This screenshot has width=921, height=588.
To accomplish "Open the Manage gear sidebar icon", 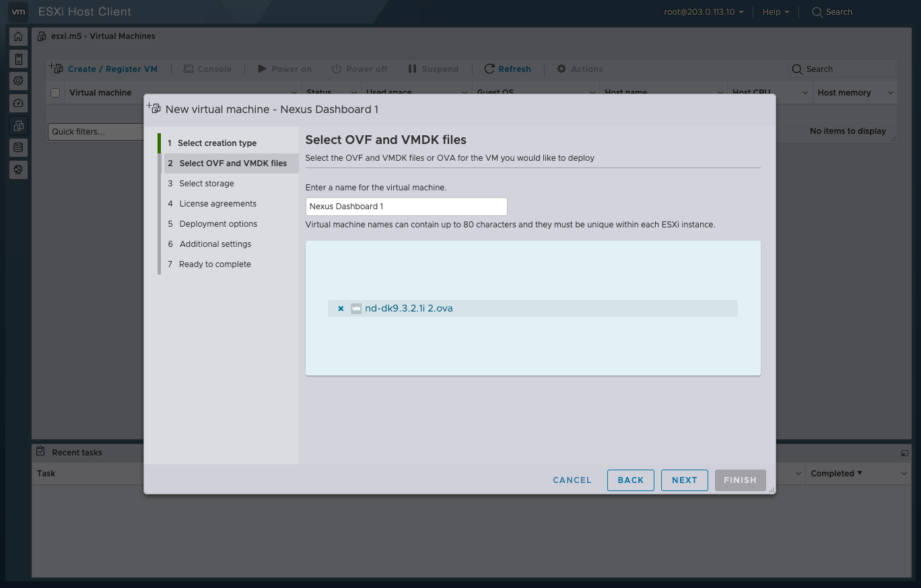I will [x=18, y=81].
